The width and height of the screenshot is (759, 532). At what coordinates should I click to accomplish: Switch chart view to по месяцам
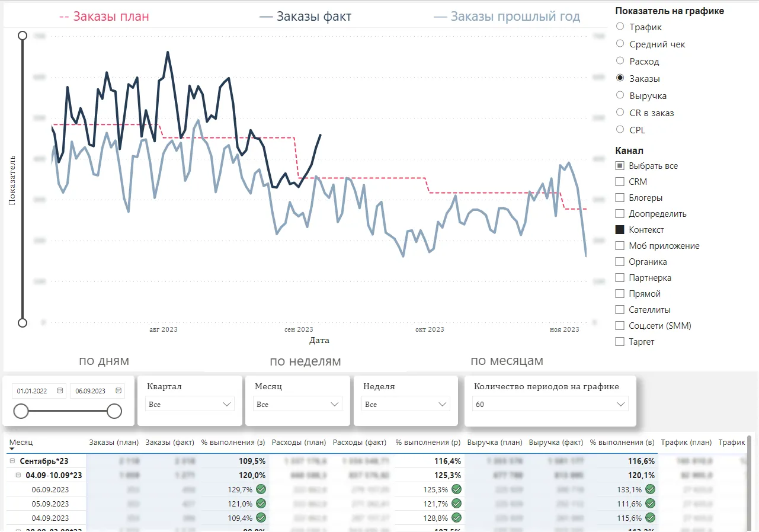tap(507, 361)
